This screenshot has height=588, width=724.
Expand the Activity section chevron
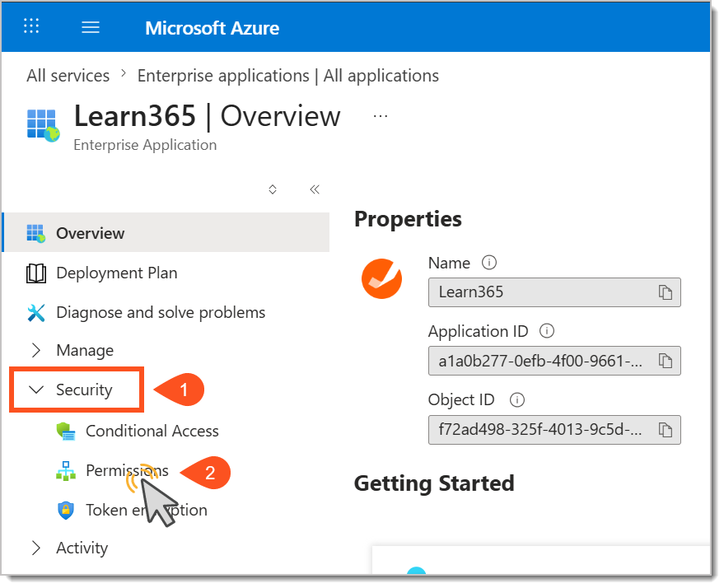(36, 548)
